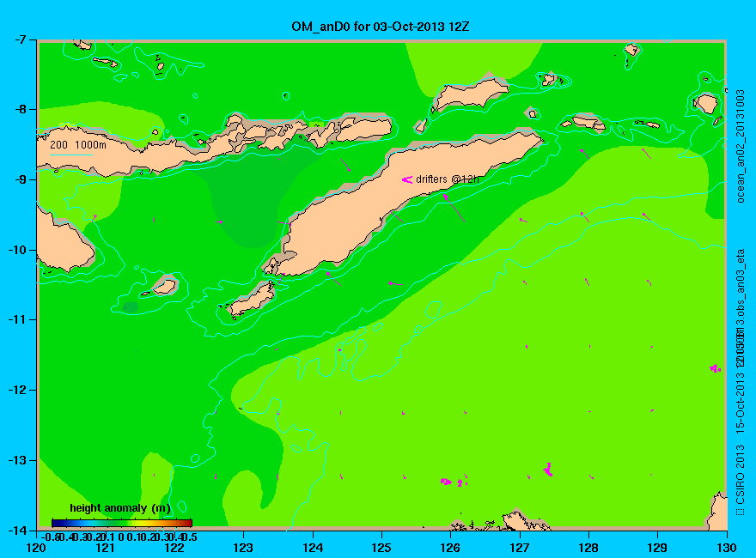The width and height of the screenshot is (756, 558).
Task: Click the '-10' latitude axis label
Action: coord(16,250)
